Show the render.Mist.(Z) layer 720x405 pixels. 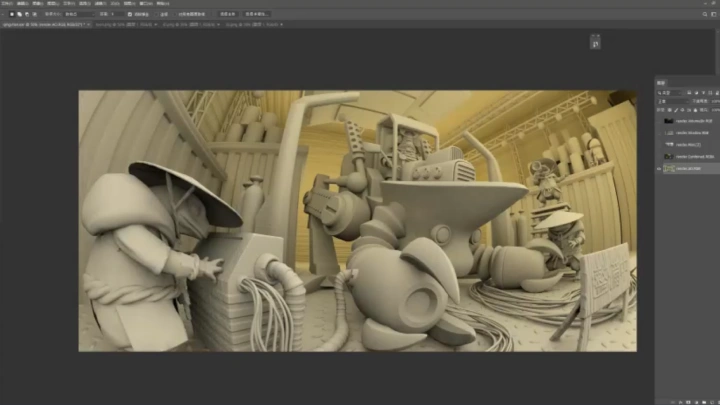pos(659,145)
